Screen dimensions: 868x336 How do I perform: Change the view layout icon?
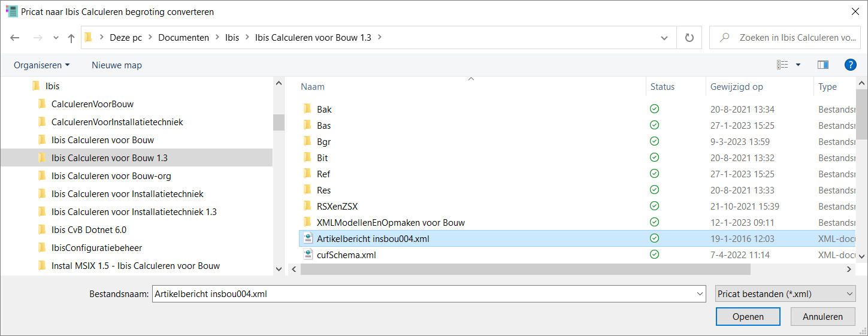(782, 65)
